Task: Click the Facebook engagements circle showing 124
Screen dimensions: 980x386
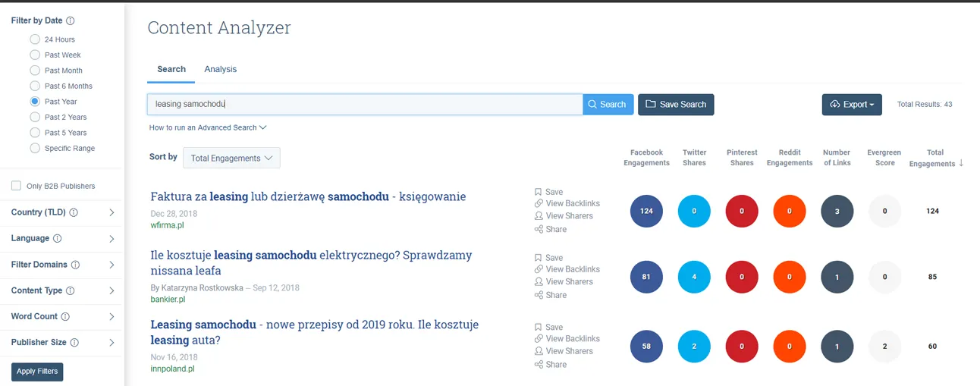Action: (x=646, y=211)
